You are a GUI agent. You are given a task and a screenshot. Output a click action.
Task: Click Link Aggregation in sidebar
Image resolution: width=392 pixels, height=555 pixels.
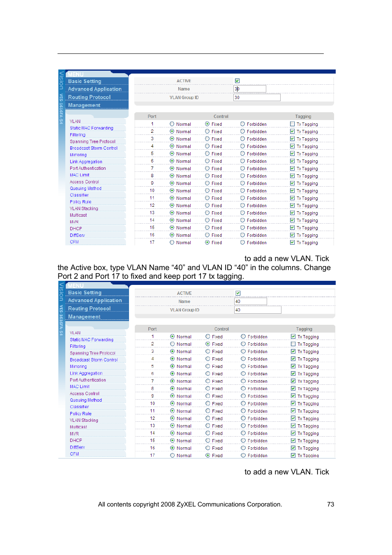85,161
